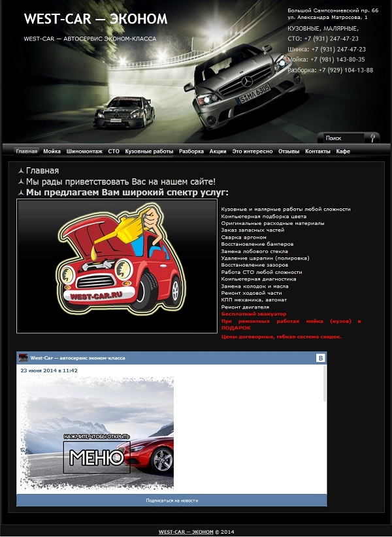Click footer WEST-CAR — ЭКОНОМ link
This screenshot has height=537, width=392.
pos(186,532)
